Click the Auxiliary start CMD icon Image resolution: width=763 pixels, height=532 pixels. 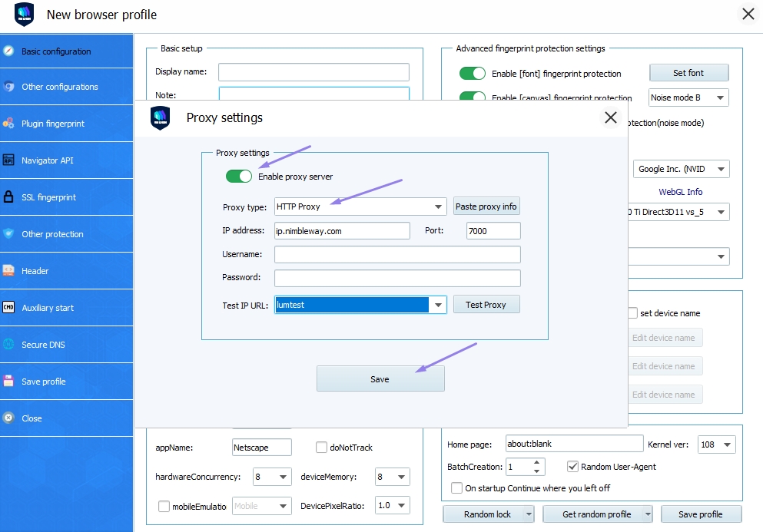(8, 307)
